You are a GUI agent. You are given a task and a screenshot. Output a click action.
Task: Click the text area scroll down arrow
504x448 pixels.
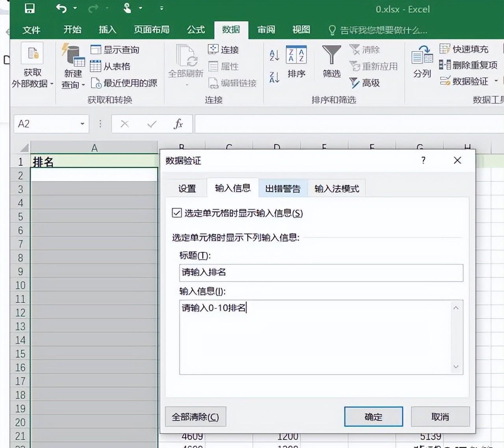point(456,366)
